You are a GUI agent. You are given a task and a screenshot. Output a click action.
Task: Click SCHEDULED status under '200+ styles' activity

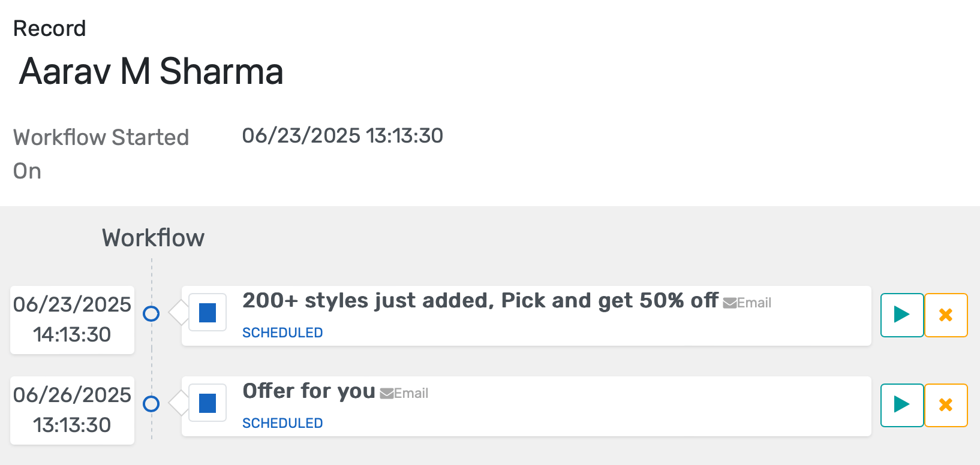point(282,333)
